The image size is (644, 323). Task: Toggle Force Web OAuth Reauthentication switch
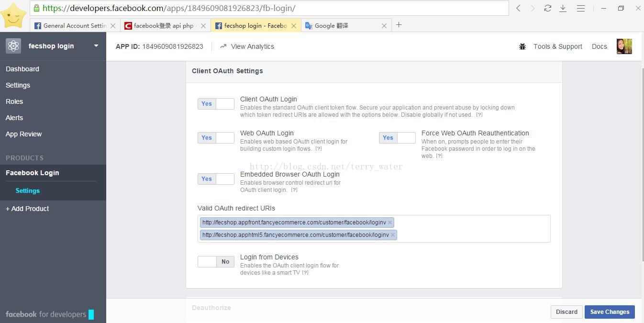point(397,138)
